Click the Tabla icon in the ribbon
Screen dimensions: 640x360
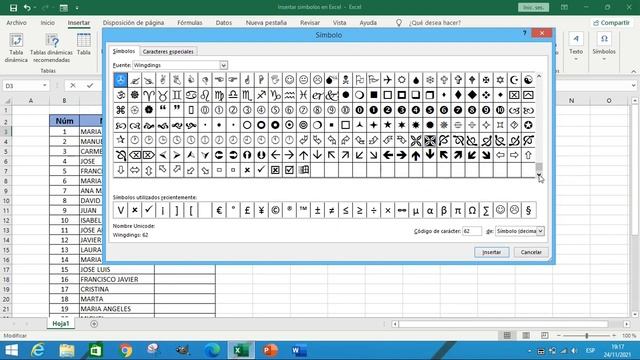coord(84,45)
